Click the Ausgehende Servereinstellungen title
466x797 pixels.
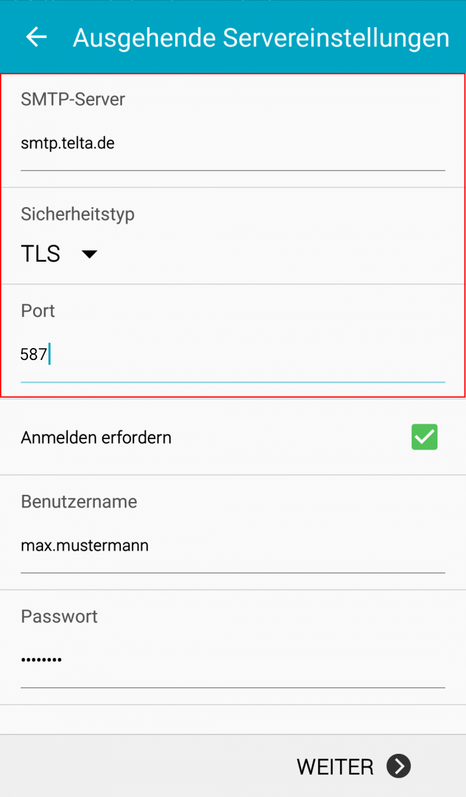(x=261, y=38)
